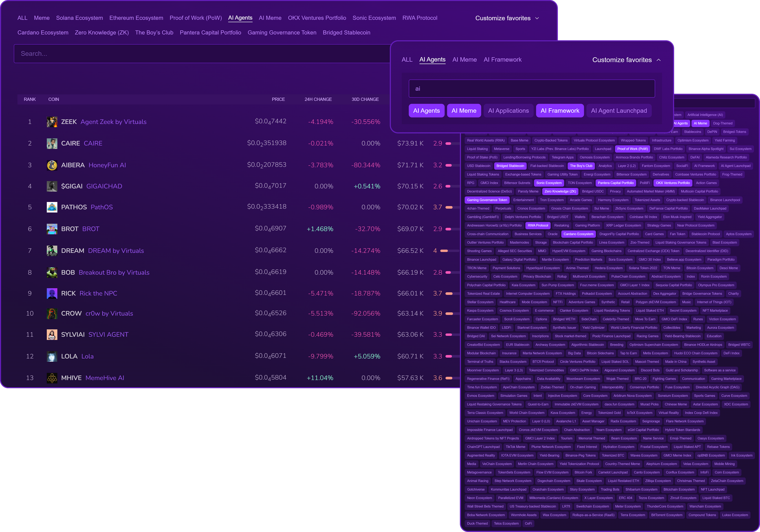
Task: Enable the AI Agent Launchpad chip in popup
Action: click(619, 111)
